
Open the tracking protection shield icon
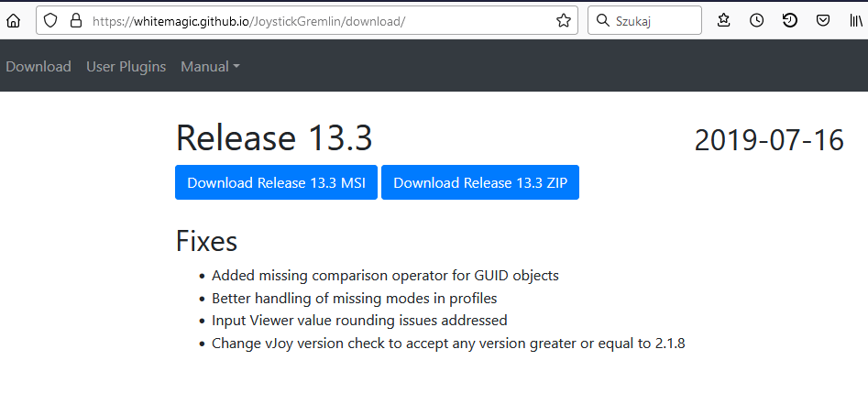(50, 20)
